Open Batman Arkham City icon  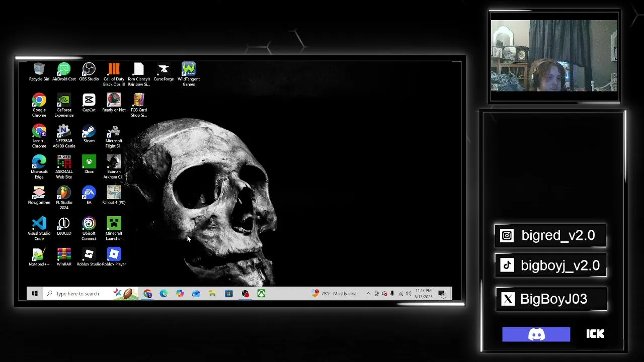114,167
